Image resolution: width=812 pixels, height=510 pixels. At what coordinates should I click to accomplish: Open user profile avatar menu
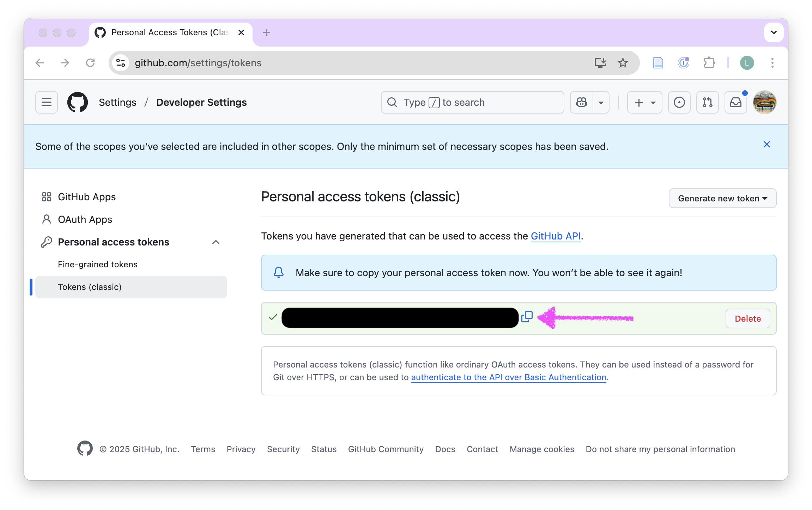[764, 102]
